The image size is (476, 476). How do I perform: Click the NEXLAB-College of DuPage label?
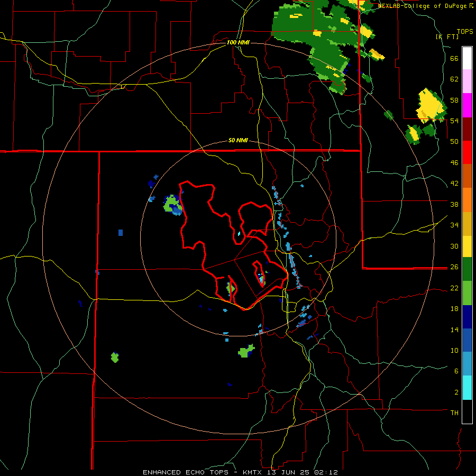pyautogui.click(x=422, y=6)
